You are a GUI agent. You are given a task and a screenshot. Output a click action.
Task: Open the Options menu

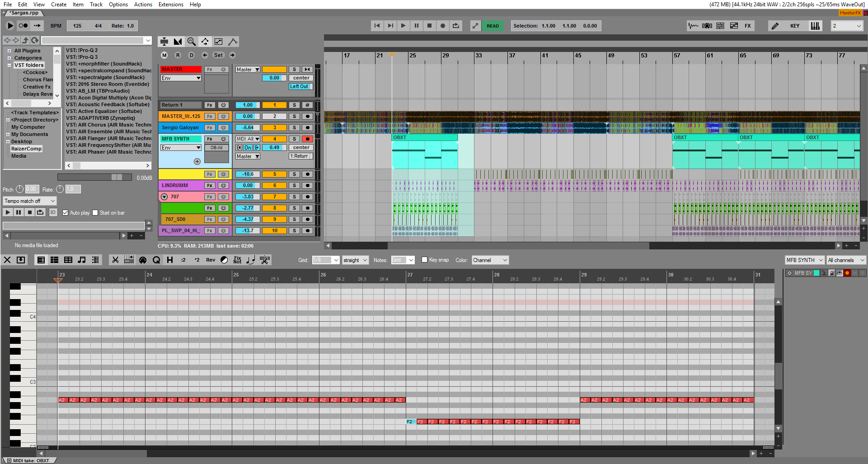pos(118,5)
